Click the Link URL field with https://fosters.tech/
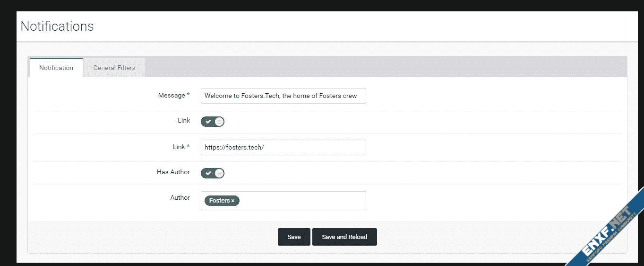This screenshot has width=644, height=266. click(283, 147)
